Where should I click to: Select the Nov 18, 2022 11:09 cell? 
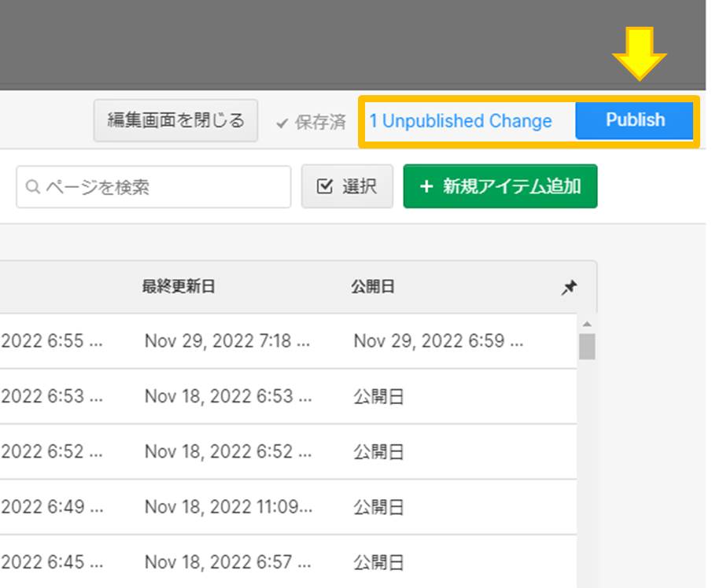(228, 507)
